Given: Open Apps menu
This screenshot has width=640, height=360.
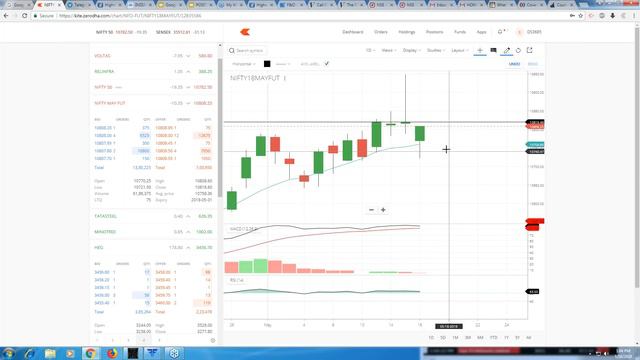Looking at the screenshot, I should (482, 32).
